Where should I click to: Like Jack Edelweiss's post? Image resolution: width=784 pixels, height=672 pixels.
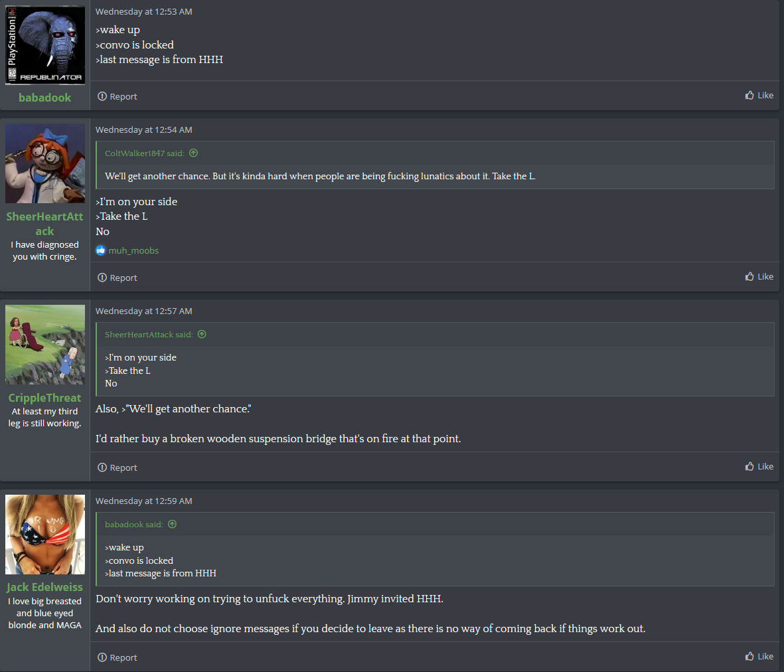[759, 657]
